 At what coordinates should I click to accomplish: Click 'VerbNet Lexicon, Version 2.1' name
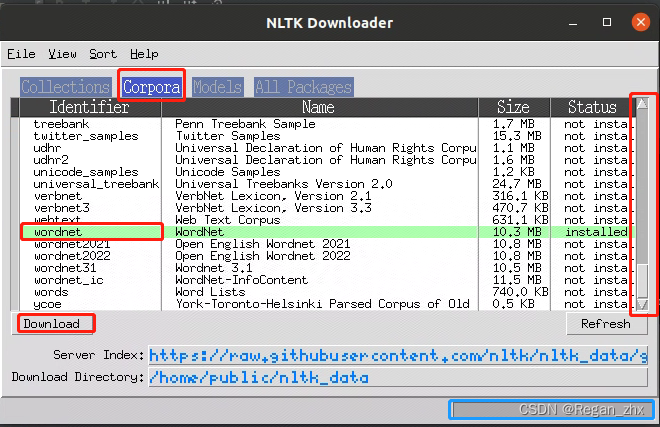click(x=273, y=196)
